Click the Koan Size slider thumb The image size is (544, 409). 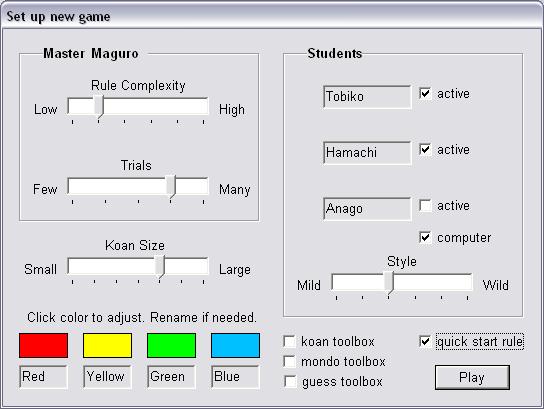160,267
